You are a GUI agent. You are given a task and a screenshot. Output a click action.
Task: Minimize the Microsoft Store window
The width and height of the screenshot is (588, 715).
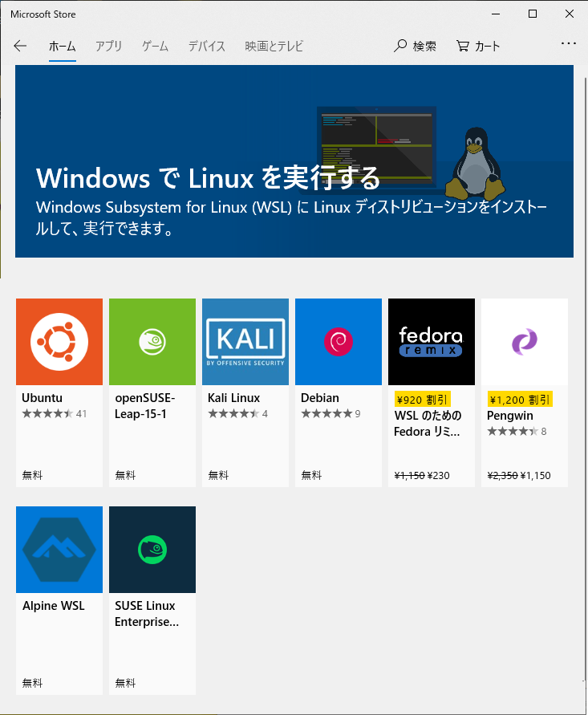[x=496, y=14]
